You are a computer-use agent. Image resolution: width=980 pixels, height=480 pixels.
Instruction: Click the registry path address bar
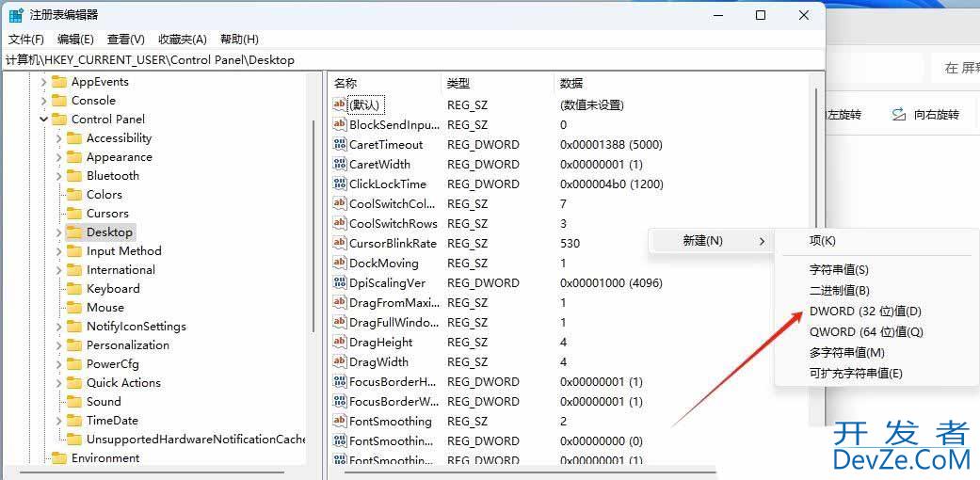(x=412, y=60)
